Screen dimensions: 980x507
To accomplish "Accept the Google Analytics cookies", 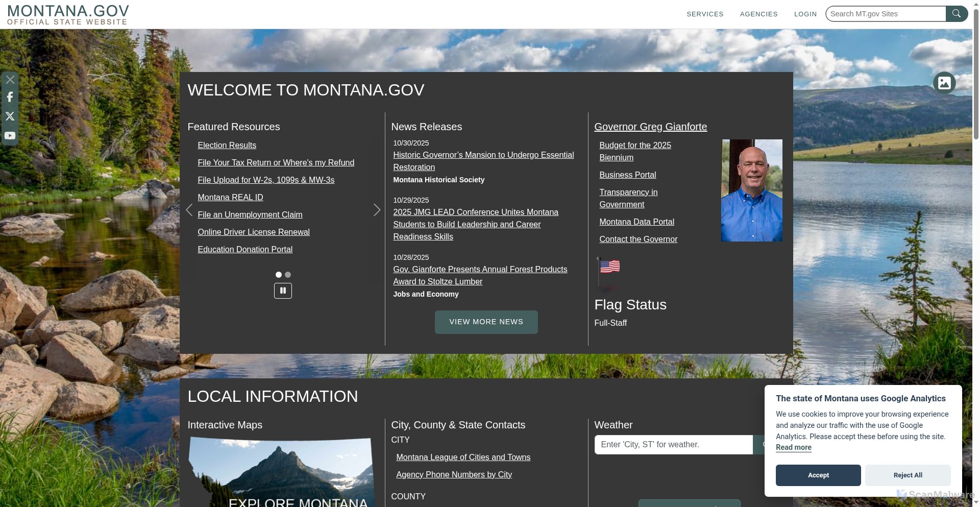I will pos(818,475).
